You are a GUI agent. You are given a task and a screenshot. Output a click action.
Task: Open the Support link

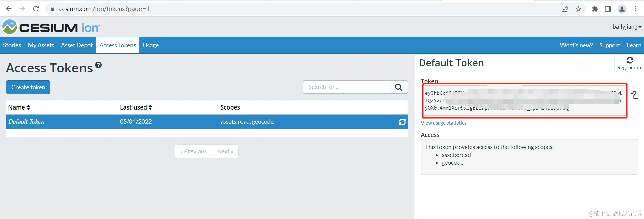[609, 45]
